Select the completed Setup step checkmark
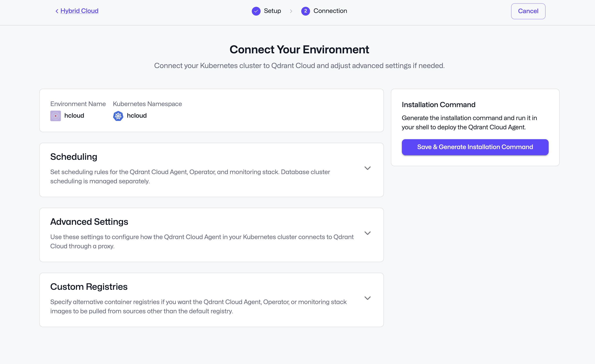 pos(256,11)
